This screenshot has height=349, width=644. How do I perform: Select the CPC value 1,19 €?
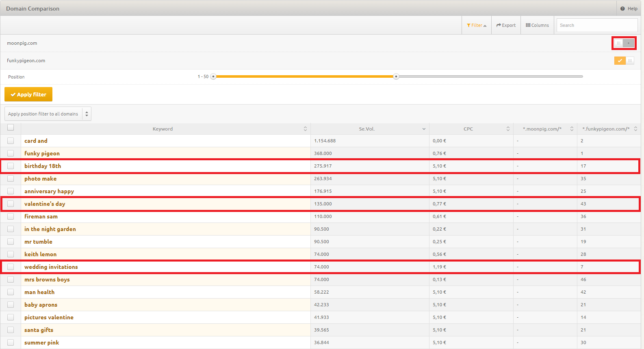(439, 267)
